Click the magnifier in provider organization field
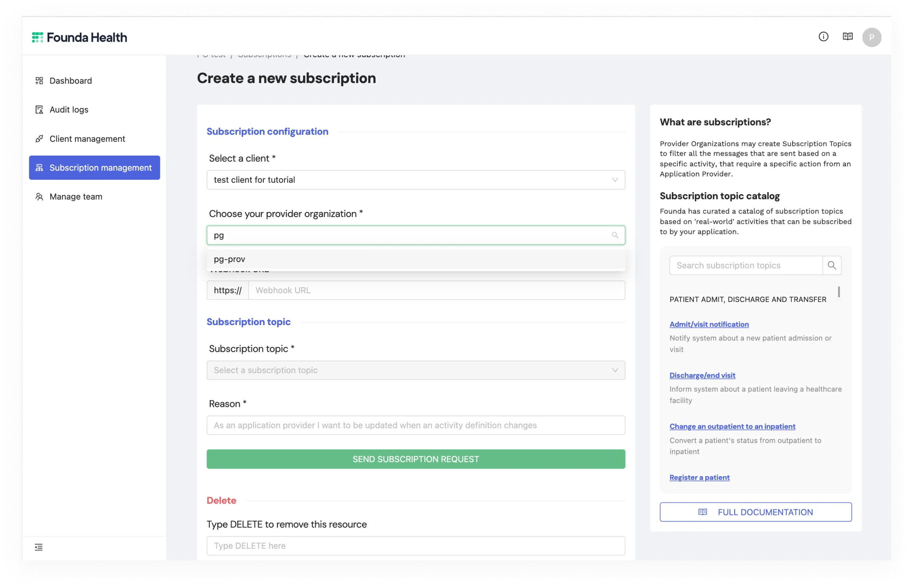913x588 pixels. (614, 235)
